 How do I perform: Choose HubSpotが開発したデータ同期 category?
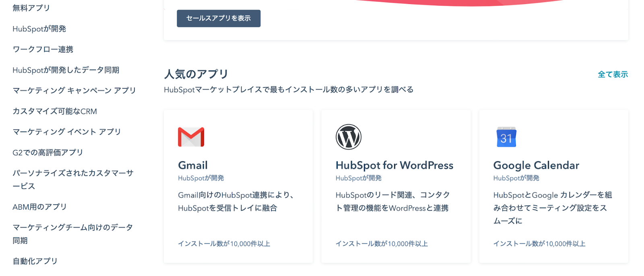click(x=66, y=70)
